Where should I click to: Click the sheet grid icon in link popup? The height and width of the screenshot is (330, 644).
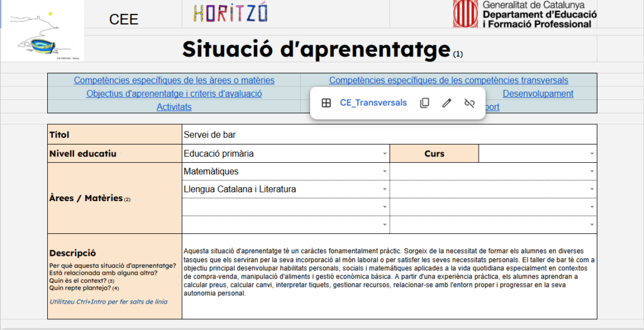point(326,103)
